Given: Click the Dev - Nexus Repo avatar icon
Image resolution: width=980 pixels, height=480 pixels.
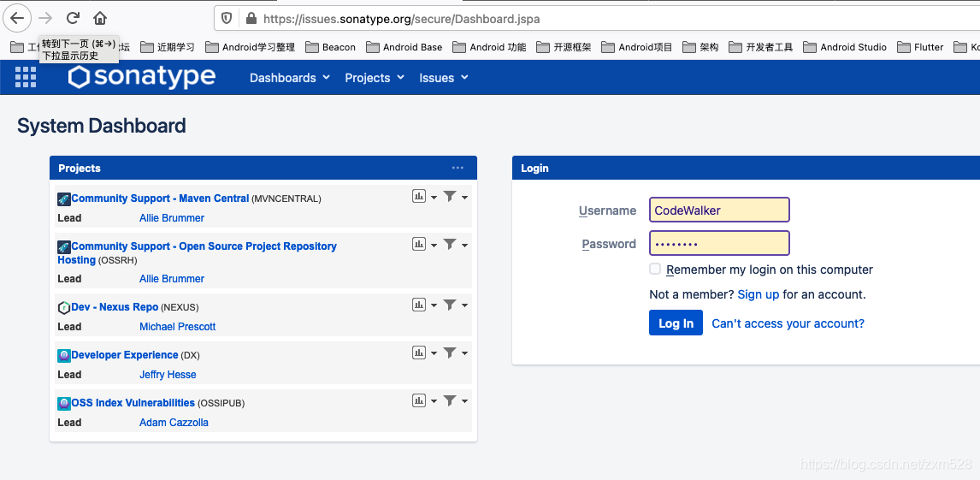Looking at the screenshot, I should [x=64, y=307].
